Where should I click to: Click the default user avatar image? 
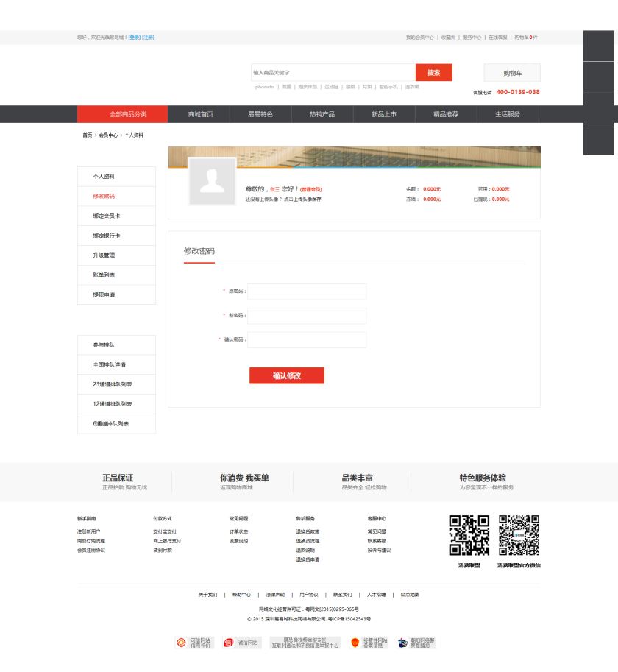(x=212, y=181)
